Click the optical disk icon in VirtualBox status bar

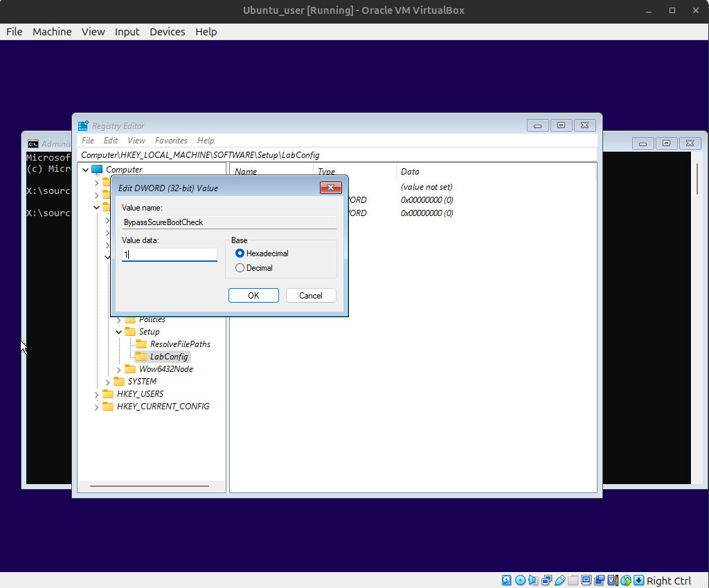[521, 580]
